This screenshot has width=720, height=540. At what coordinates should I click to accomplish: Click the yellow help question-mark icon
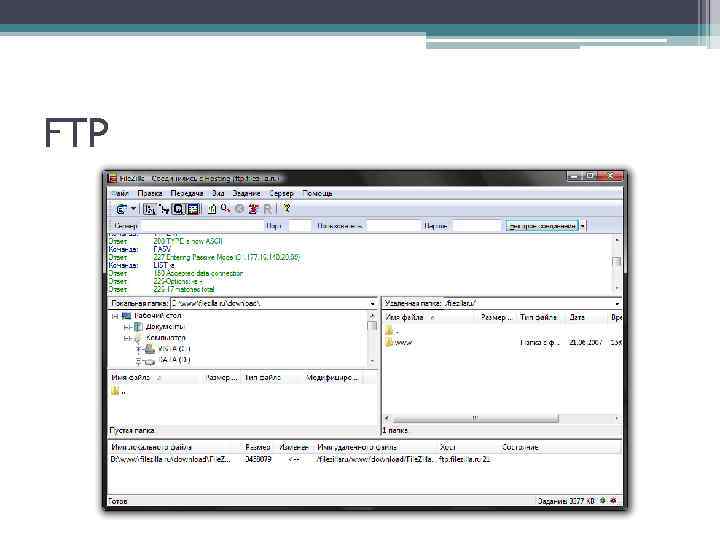pos(287,209)
